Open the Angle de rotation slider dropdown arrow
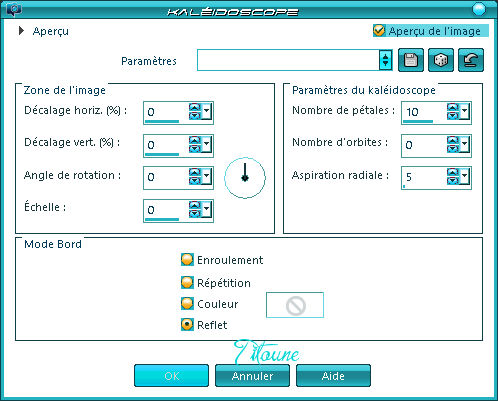This screenshot has width=498, height=401. 207,176
